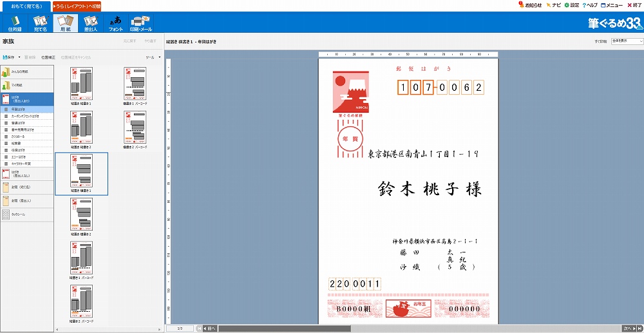The image size is (644, 333).
Task: Select the 用紙 paper tool
Action: (65, 23)
